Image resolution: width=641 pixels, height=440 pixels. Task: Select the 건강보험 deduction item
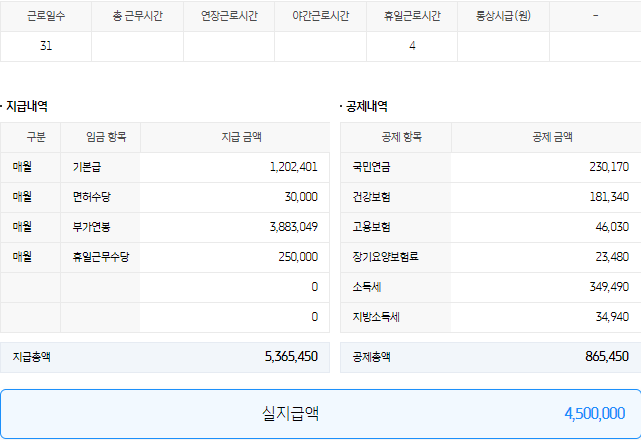coord(372,198)
